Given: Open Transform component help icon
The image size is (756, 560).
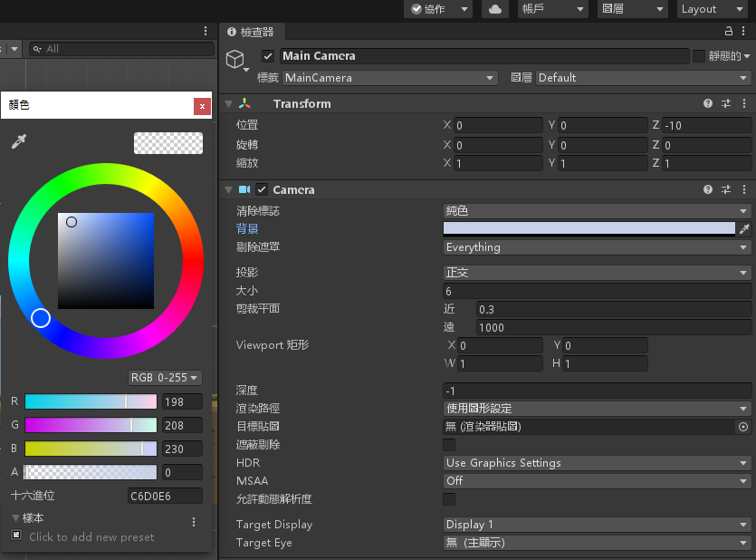Looking at the screenshot, I should 709,104.
